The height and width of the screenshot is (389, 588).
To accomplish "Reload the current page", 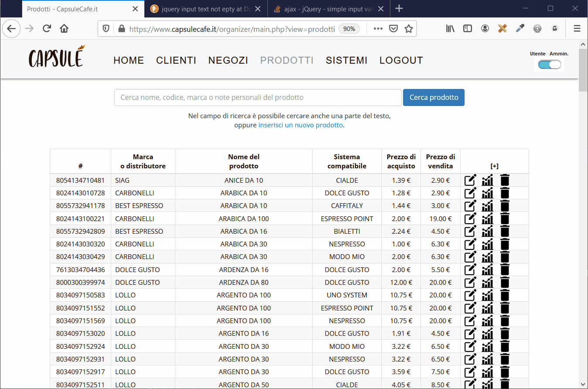I will click(x=47, y=29).
